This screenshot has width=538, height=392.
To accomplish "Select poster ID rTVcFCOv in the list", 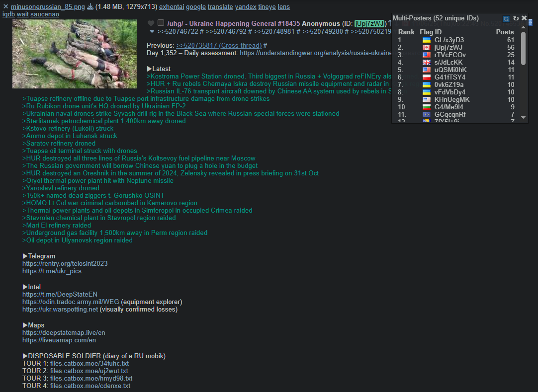I will click(450, 55).
